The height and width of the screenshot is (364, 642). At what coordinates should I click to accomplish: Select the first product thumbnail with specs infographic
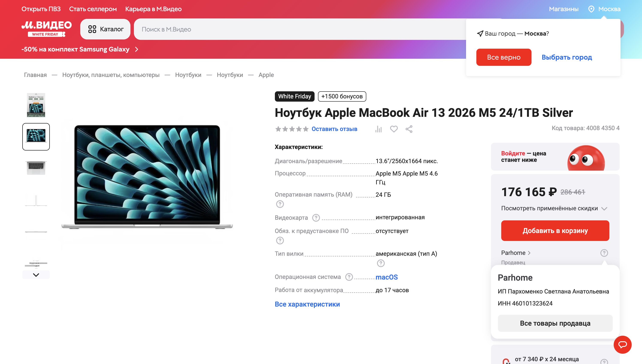coord(36,105)
